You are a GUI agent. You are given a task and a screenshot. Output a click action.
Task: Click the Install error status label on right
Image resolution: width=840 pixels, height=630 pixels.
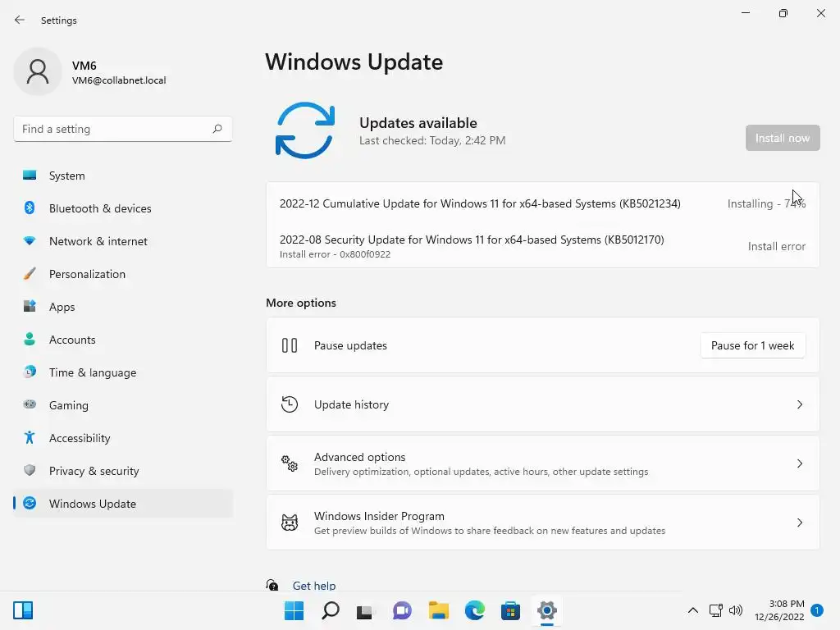tap(776, 246)
